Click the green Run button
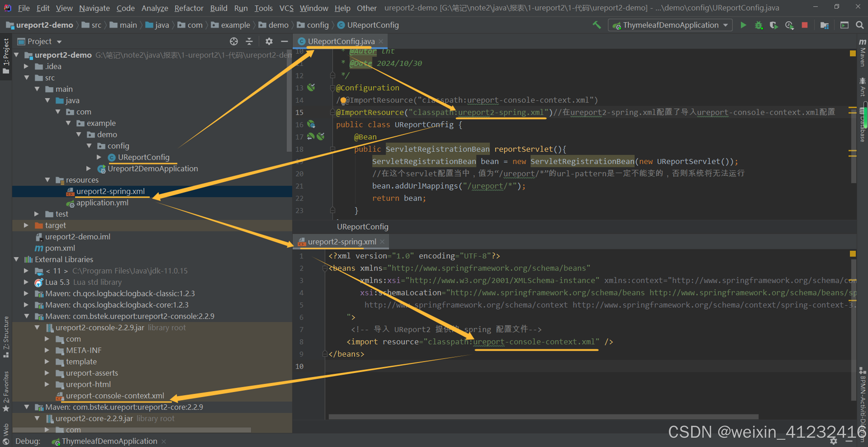This screenshot has height=447, width=868. point(743,25)
